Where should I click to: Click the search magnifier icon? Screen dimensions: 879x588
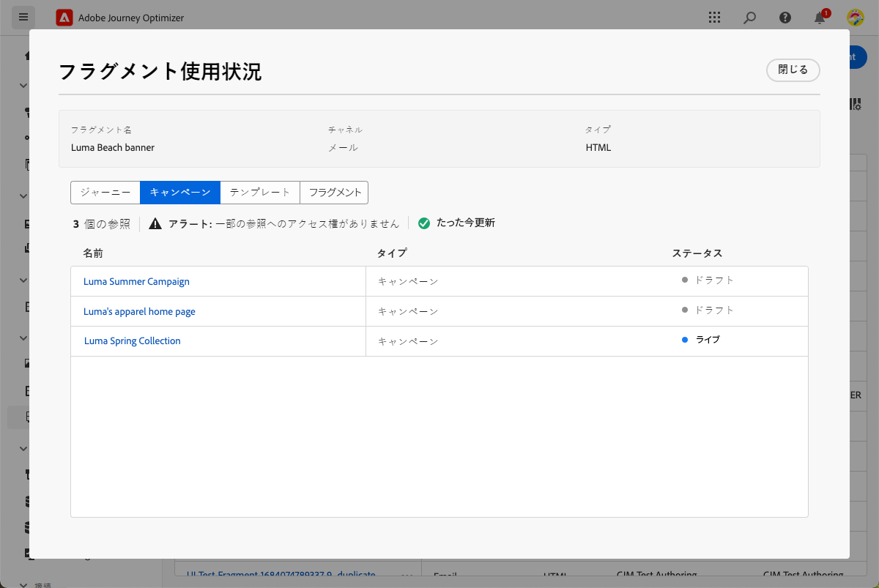(749, 18)
